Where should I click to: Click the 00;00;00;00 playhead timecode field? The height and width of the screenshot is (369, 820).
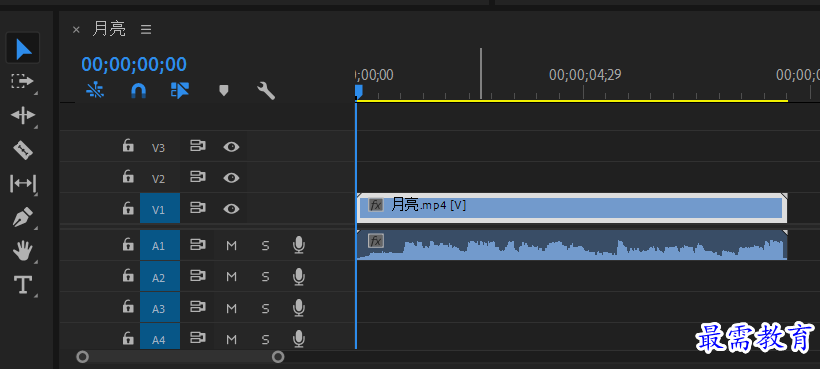[x=134, y=64]
